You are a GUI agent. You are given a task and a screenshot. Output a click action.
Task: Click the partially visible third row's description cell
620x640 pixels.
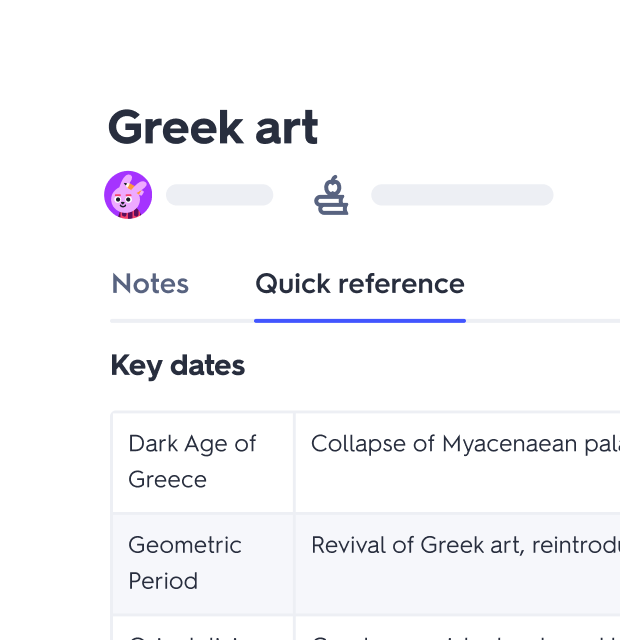click(457, 629)
